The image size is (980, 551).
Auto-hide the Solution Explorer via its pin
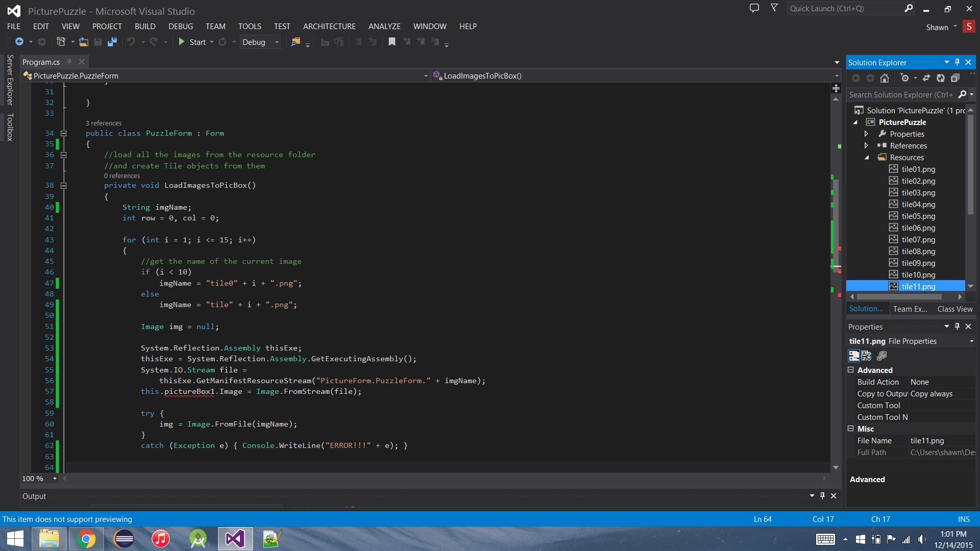(957, 62)
